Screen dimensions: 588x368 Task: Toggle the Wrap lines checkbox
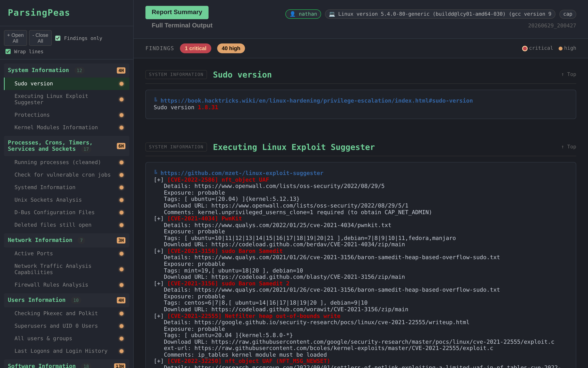pyautogui.click(x=8, y=52)
